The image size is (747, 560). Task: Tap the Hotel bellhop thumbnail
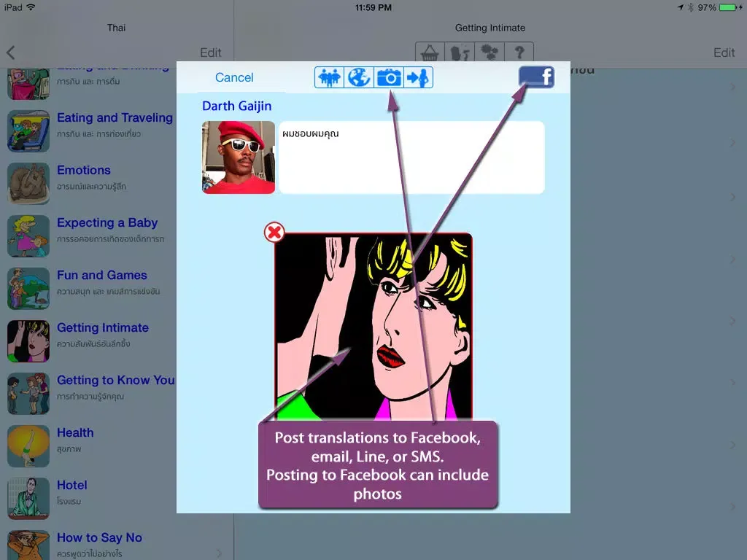28,499
